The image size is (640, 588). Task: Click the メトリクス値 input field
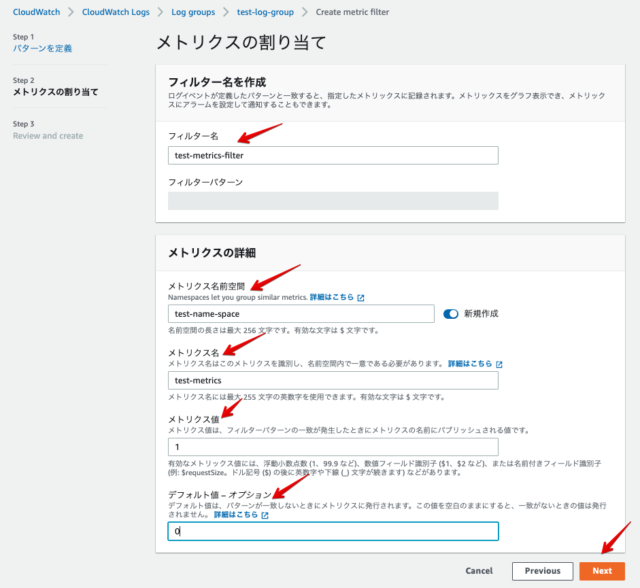pos(332,446)
